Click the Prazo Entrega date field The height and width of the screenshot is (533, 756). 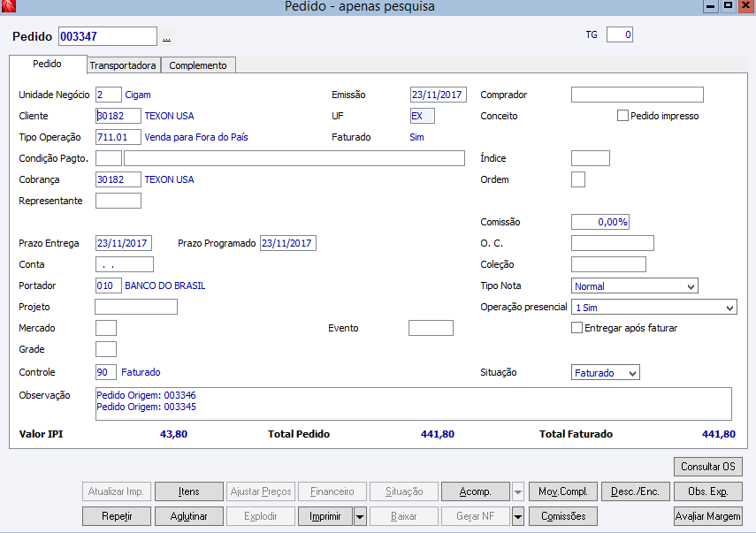coord(124,243)
